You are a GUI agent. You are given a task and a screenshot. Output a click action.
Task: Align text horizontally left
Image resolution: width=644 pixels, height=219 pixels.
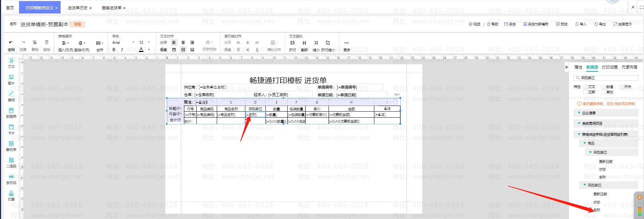pyautogui.click(x=174, y=43)
